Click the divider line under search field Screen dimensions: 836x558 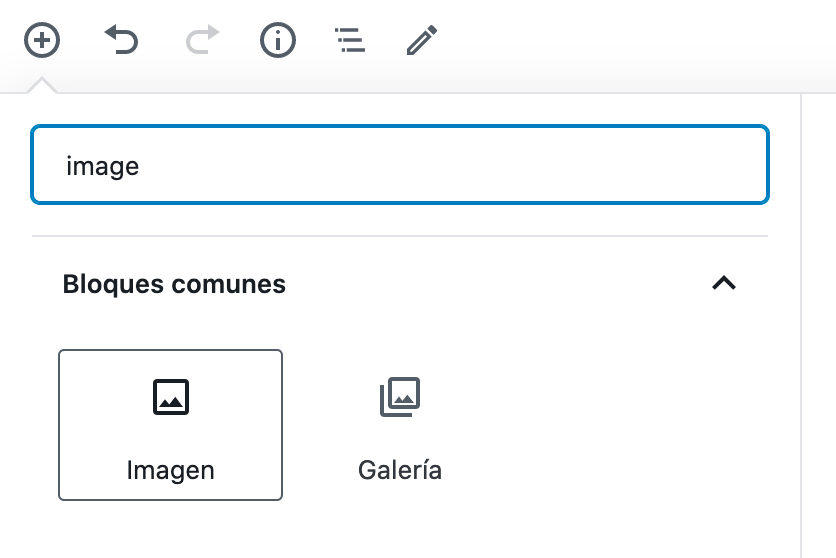point(400,236)
